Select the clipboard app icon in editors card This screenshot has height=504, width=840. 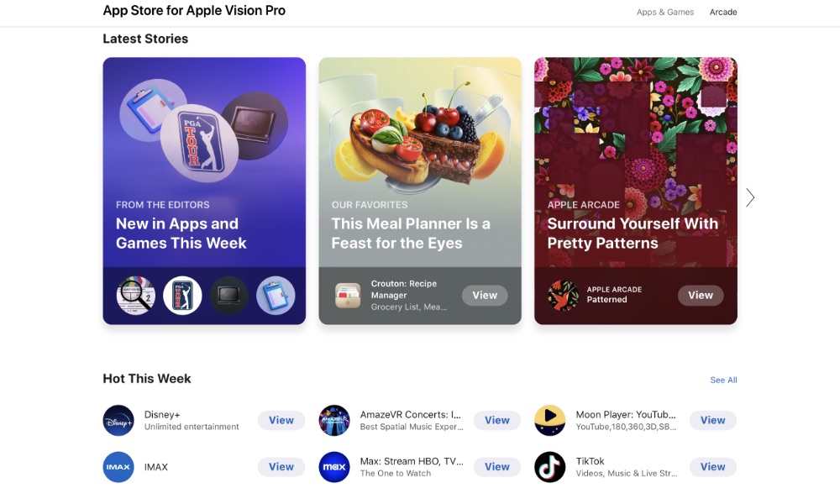[x=276, y=296]
